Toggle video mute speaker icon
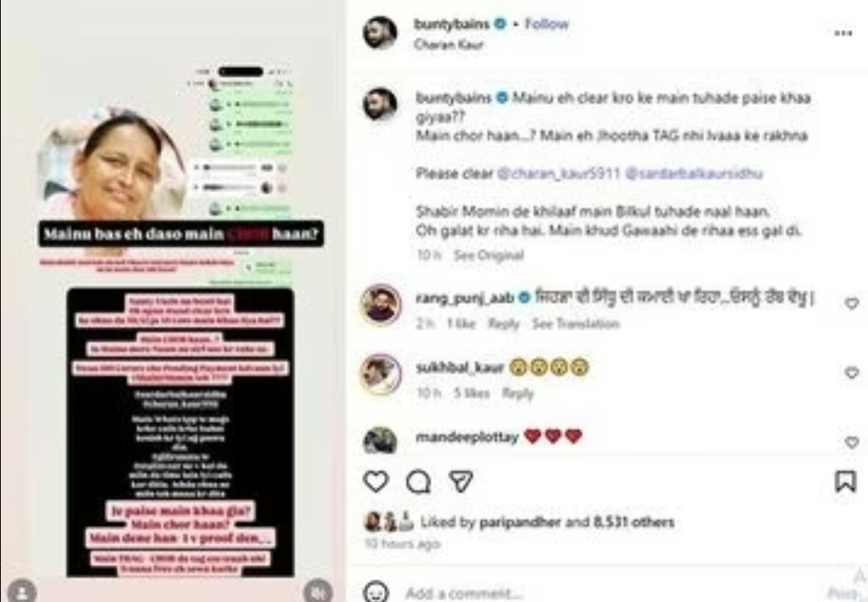868x602 pixels. click(318, 591)
